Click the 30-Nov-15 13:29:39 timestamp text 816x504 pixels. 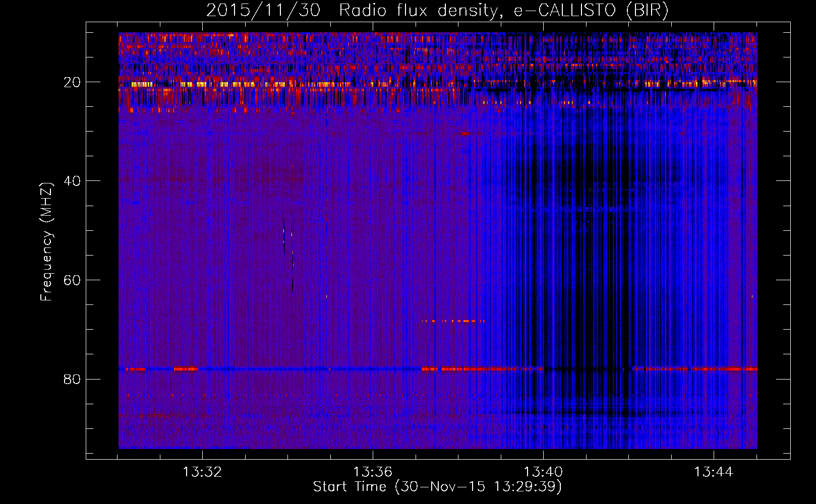point(478,487)
